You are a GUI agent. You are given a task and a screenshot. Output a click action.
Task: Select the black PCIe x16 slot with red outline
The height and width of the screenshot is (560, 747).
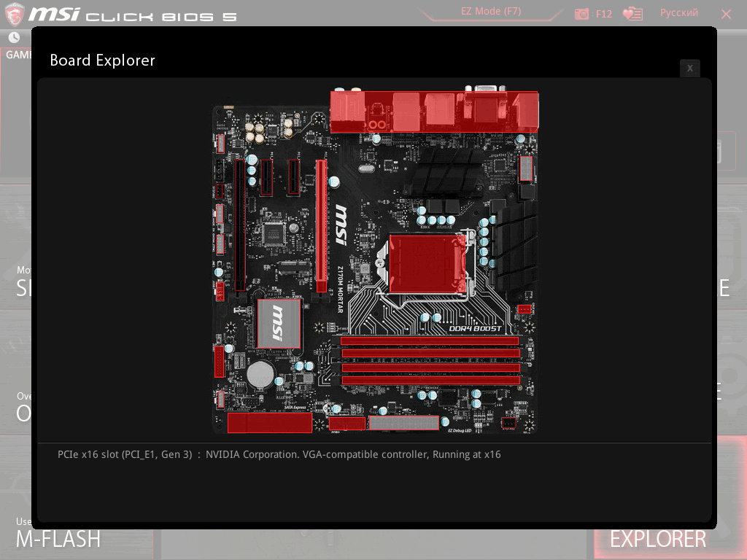coord(239,225)
